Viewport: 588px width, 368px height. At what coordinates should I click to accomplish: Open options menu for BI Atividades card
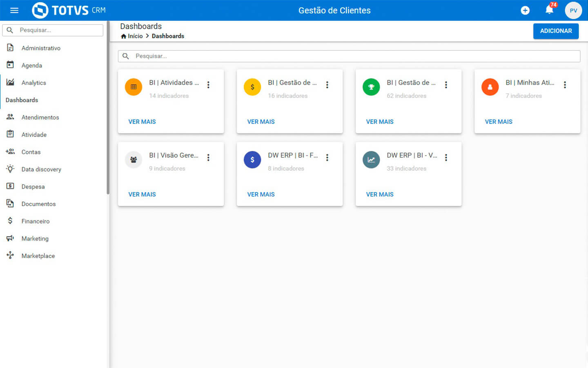208,85
